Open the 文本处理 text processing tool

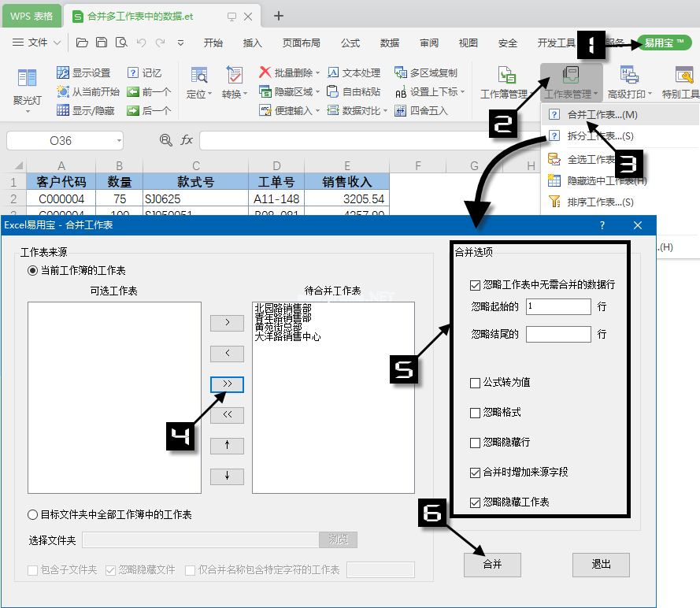(334, 72)
